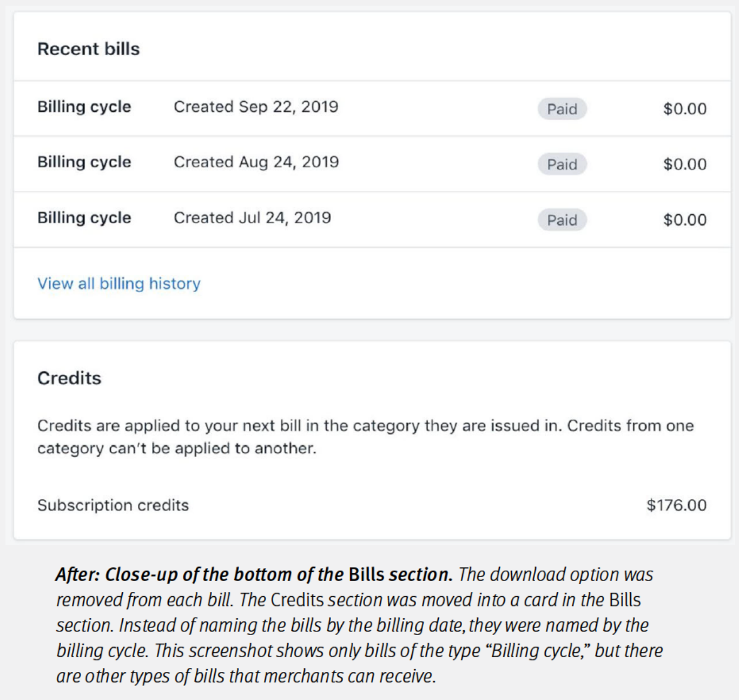Click the Credits card heading
Image resolution: width=739 pixels, height=700 pixels.
click(69, 378)
